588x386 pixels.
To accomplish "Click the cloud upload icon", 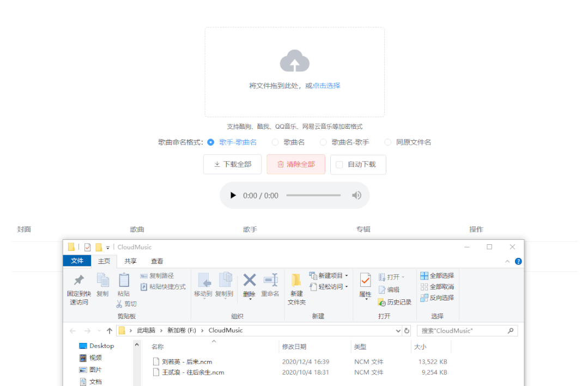I will 295,61.
